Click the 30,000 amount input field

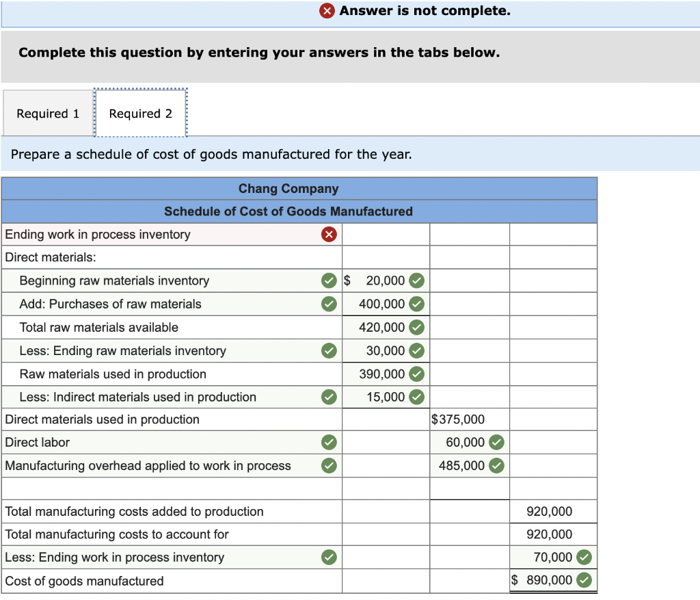click(x=386, y=351)
